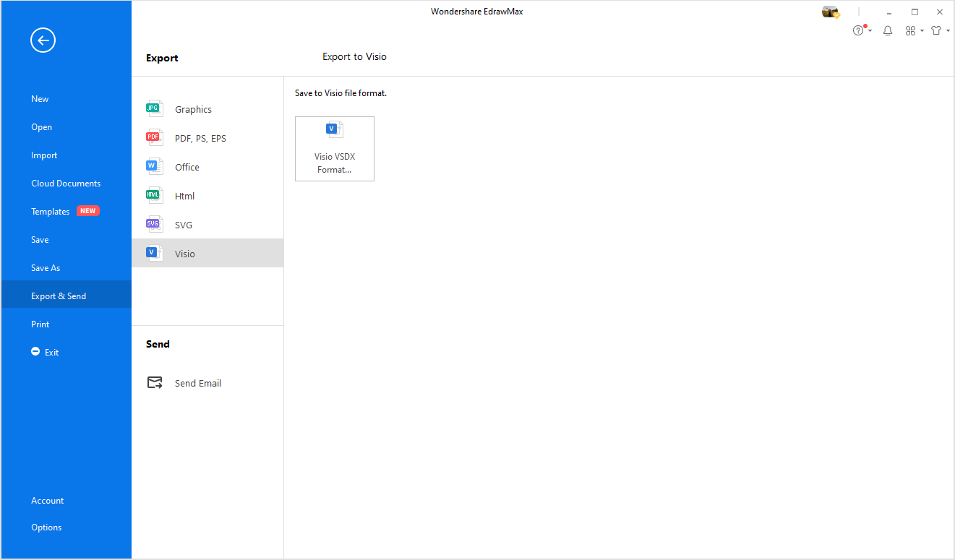Click the user account avatar

click(x=831, y=12)
